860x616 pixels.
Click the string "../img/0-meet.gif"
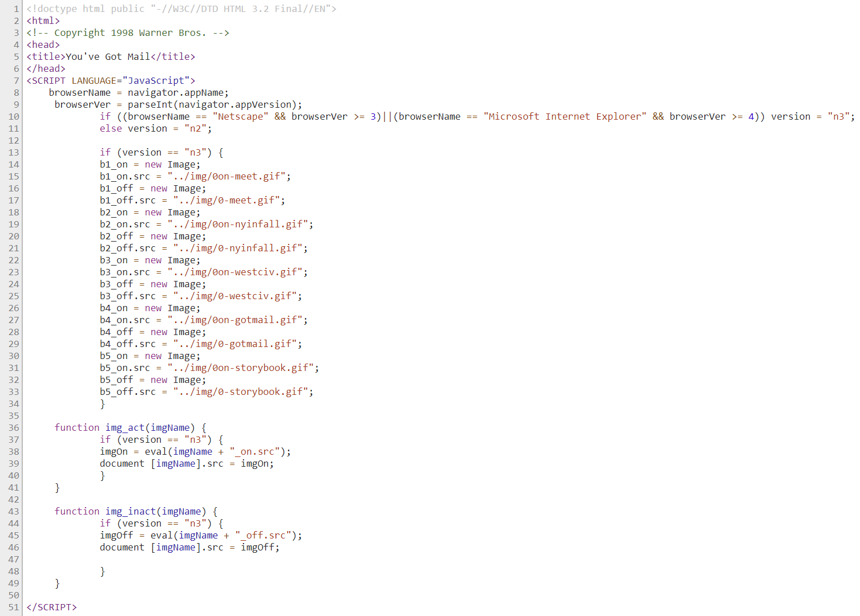tap(226, 200)
